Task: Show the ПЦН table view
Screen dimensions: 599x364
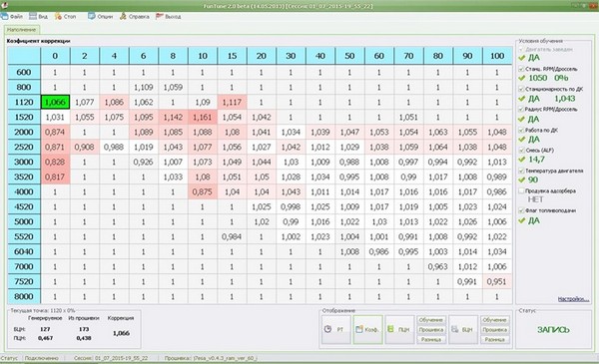Action: 399,330
